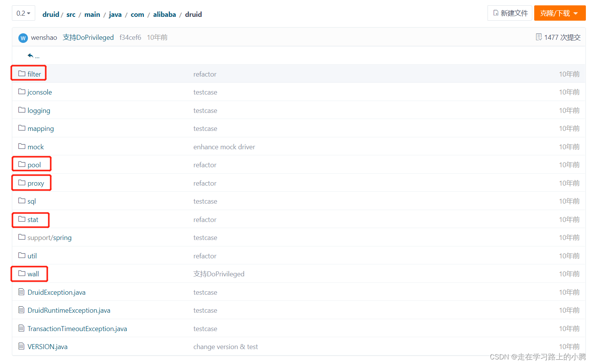Open commit hash f34cef6
The width and height of the screenshot is (592, 364).
coord(130,38)
